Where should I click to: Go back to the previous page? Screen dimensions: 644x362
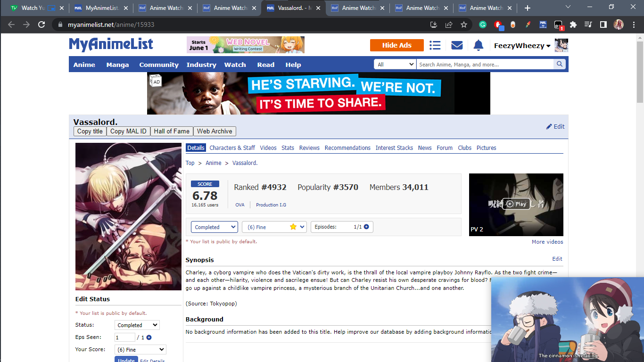[x=11, y=25]
